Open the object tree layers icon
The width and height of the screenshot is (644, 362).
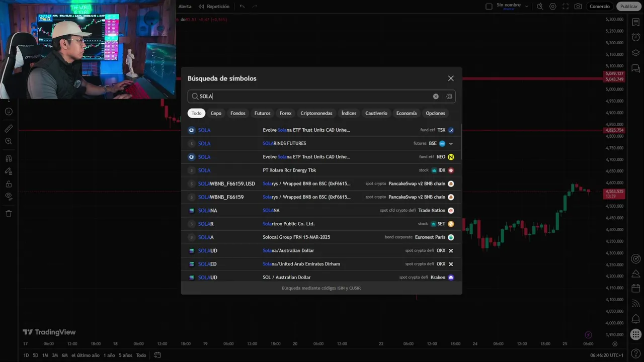click(x=636, y=53)
